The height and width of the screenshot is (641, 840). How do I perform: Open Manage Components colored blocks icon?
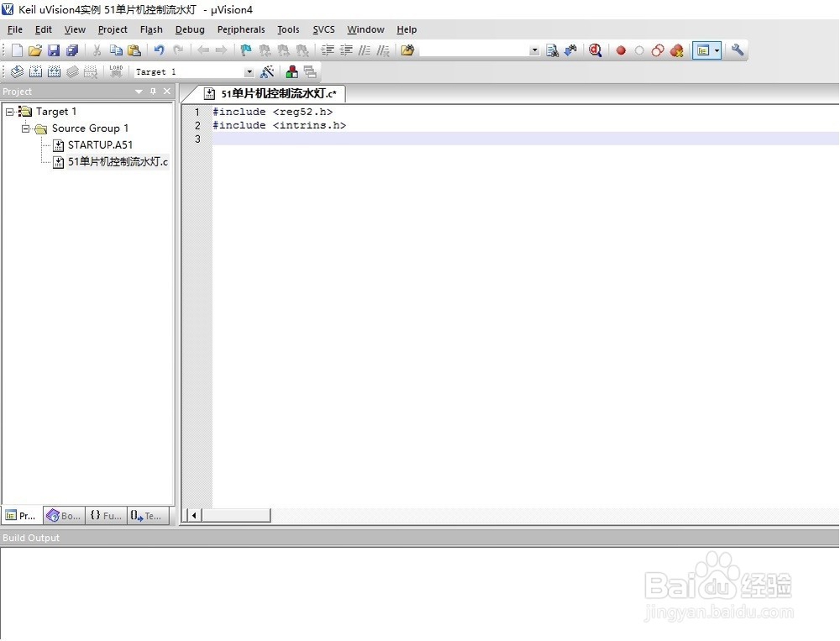tap(292, 71)
